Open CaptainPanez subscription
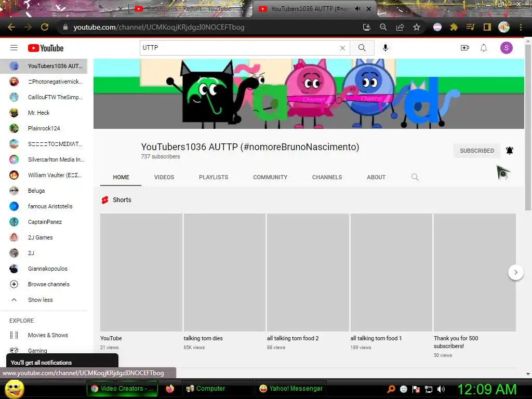Viewport: 532px width, 399px height. point(44,222)
